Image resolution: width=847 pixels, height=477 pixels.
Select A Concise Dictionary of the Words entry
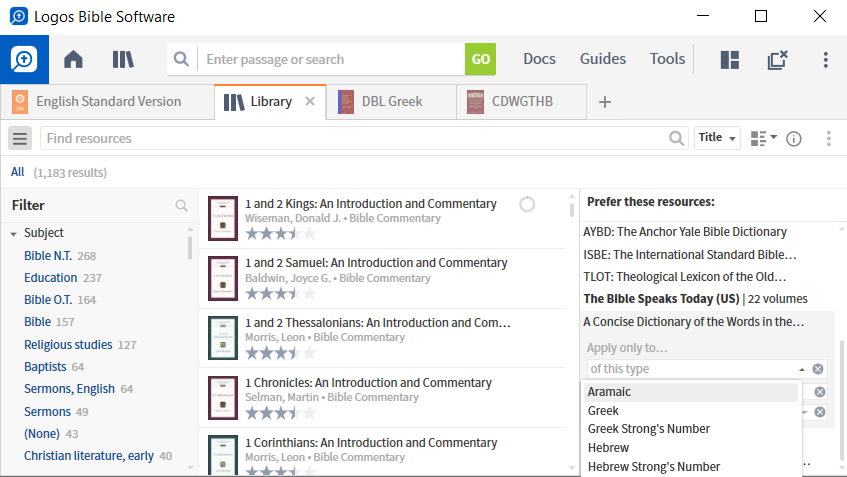click(x=694, y=321)
